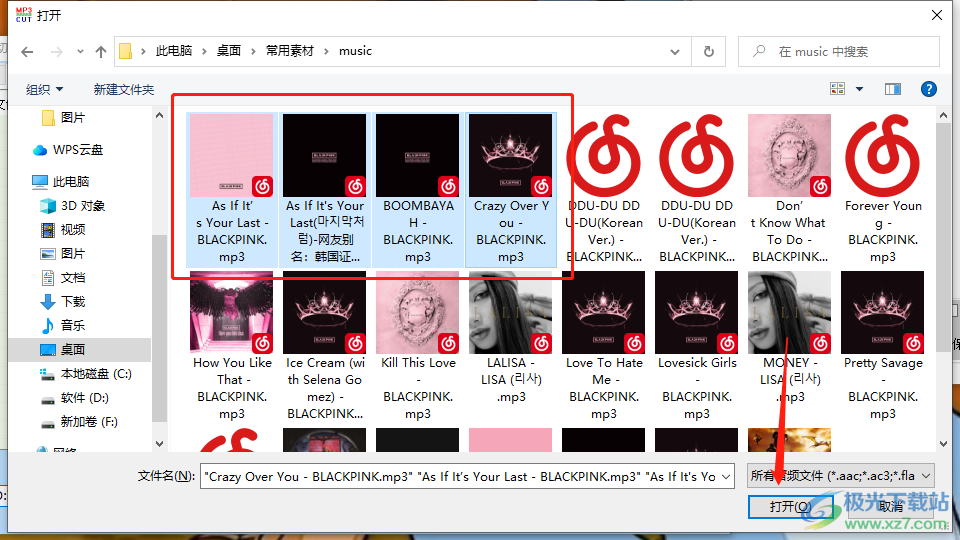Select 此电脑 in address breadcrumb
The image size is (960, 540).
174,51
